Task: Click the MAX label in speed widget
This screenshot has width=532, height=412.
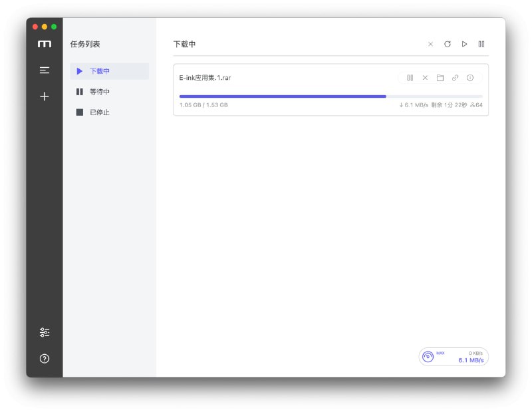Action: click(440, 353)
